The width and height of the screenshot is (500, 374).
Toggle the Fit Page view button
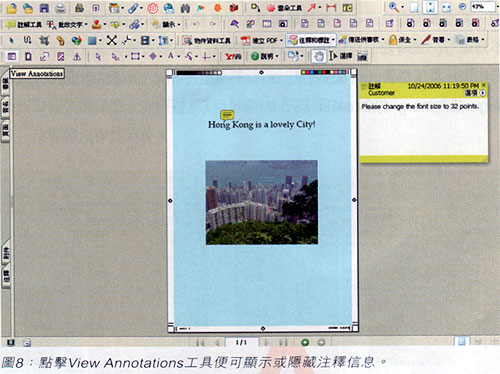pos(430,7)
